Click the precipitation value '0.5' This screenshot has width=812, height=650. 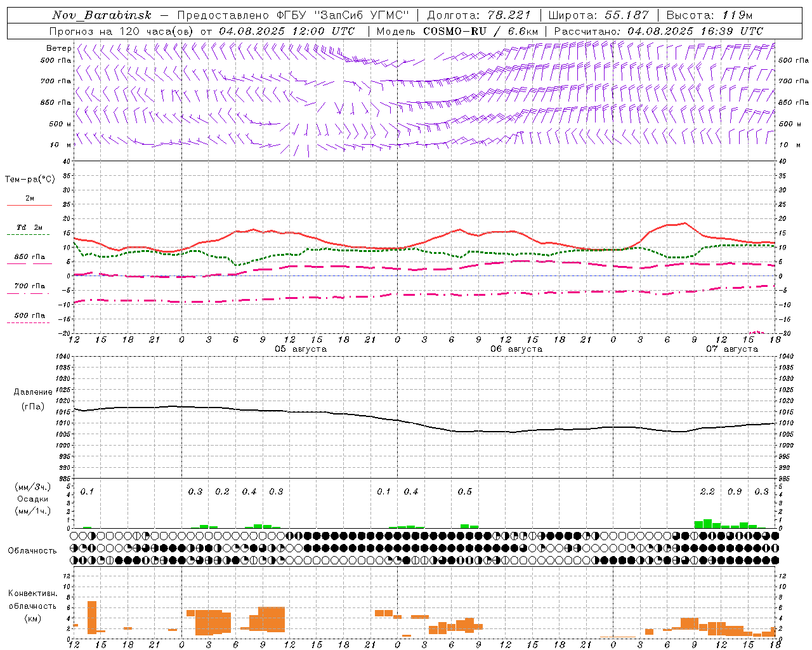pyautogui.click(x=465, y=492)
